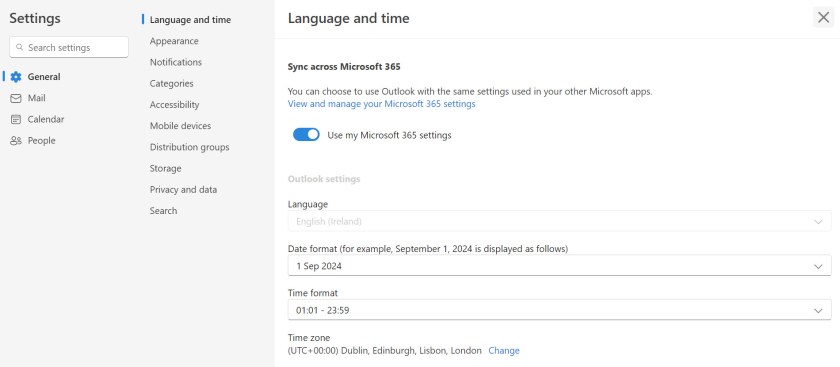Open the Categories settings
The height and width of the screenshot is (367, 840).
pos(171,84)
